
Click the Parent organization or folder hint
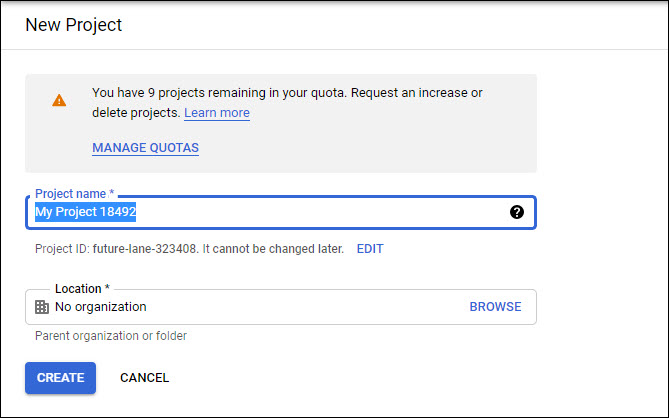tap(110, 336)
